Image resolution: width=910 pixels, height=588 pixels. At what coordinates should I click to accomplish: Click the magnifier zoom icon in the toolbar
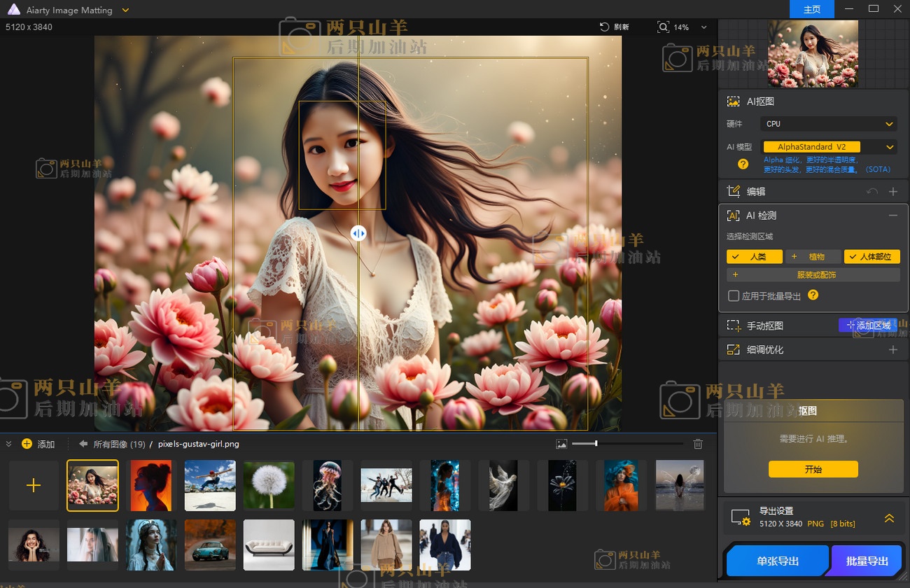pyautogui.click(x=662, y=27)
